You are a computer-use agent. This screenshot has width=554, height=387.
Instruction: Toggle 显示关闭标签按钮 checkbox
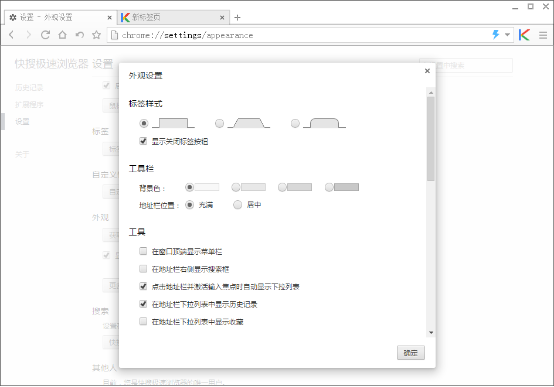click(x=143, y=141)
